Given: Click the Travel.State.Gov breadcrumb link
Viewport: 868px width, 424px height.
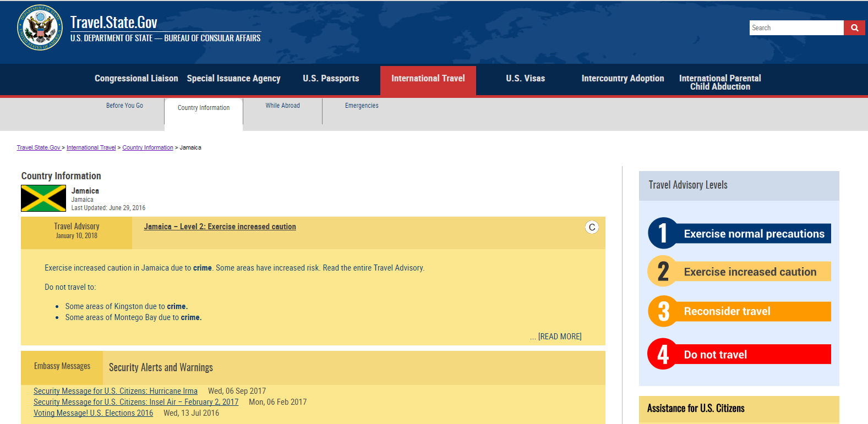Looking at the screenshot, I should coord(39,147).
